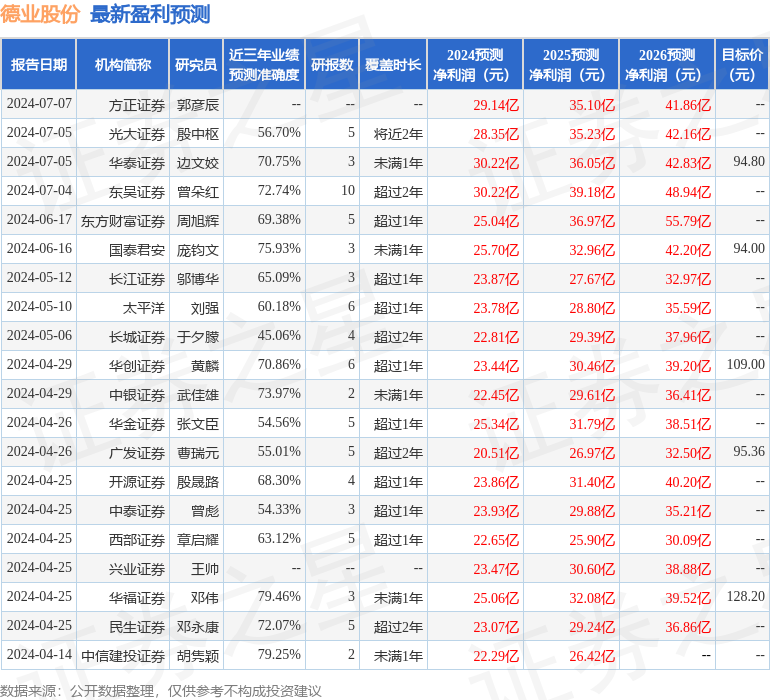The image size is (770, 700).
Task: Select researcher 殷中枢
Action: pyautogui.click(x=198, y=134)
